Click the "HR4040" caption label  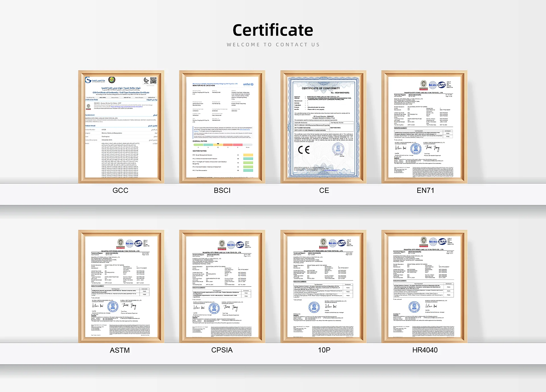coord(425,350)
